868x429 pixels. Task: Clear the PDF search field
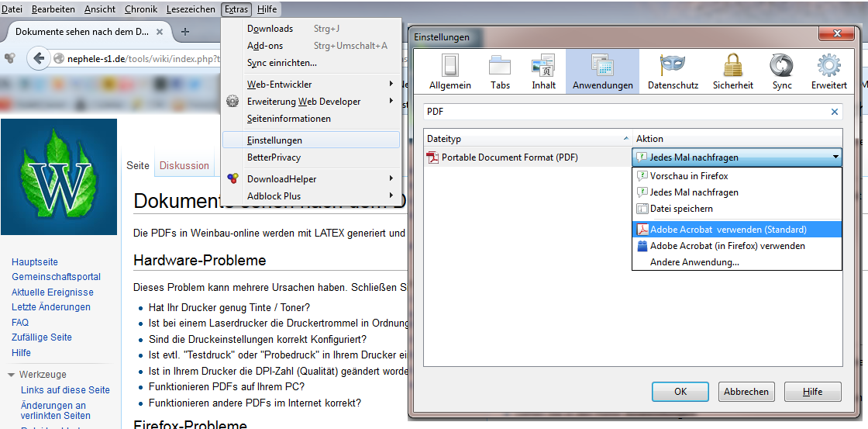point(835,112)
